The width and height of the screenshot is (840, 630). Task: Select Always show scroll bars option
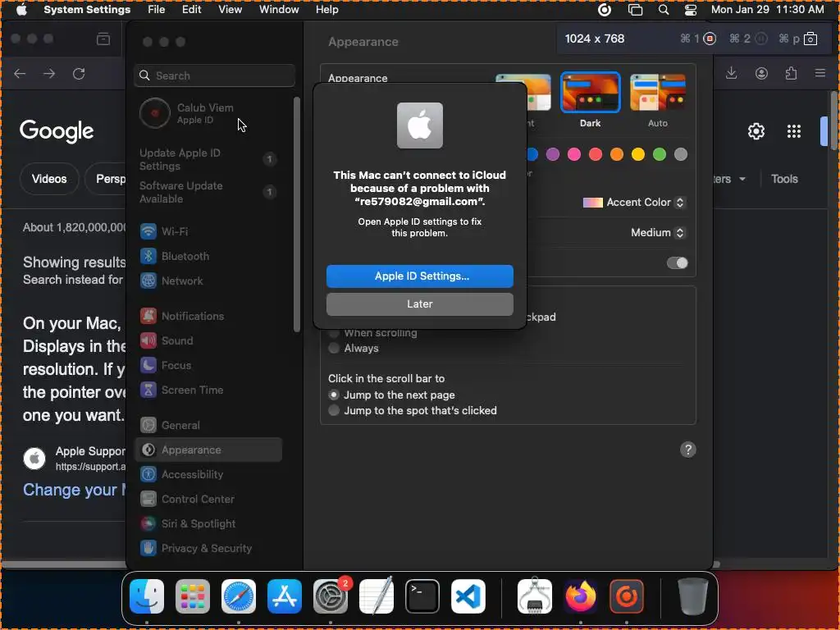[334, 348]
